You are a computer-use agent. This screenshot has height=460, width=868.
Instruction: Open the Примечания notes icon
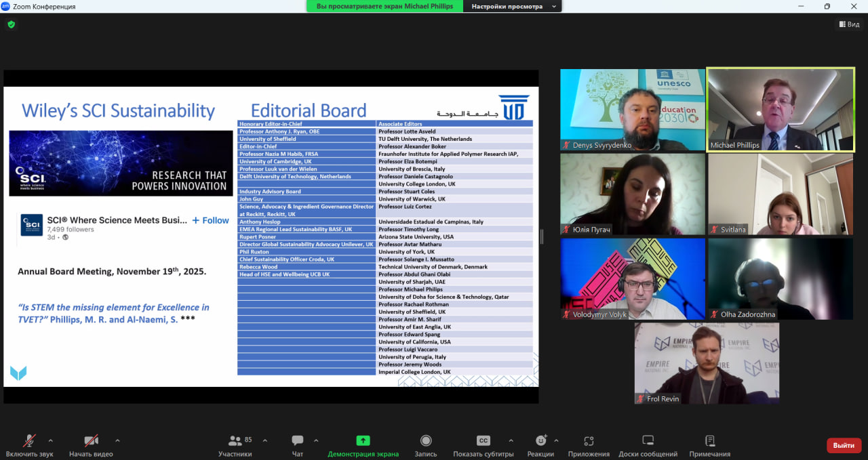coord(709,441)
